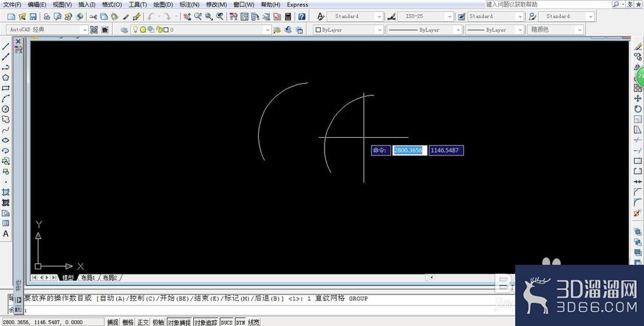Select the Move tool in modify toolbar

638,99
